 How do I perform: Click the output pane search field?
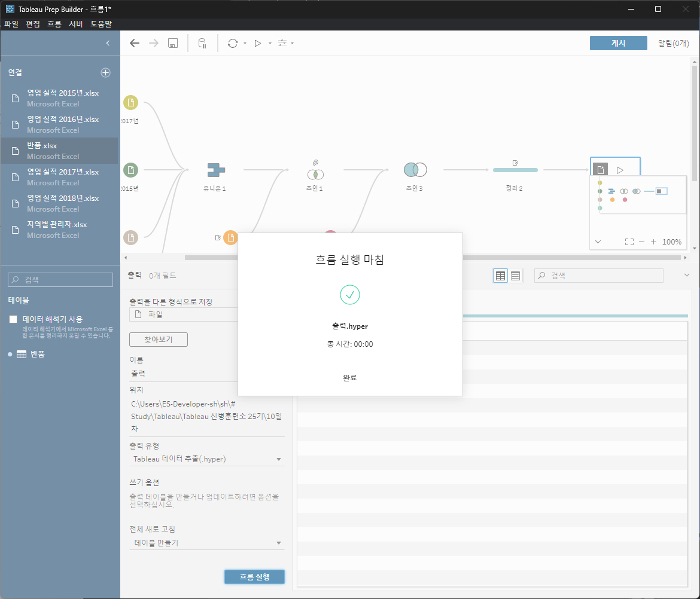coord(599,276)
